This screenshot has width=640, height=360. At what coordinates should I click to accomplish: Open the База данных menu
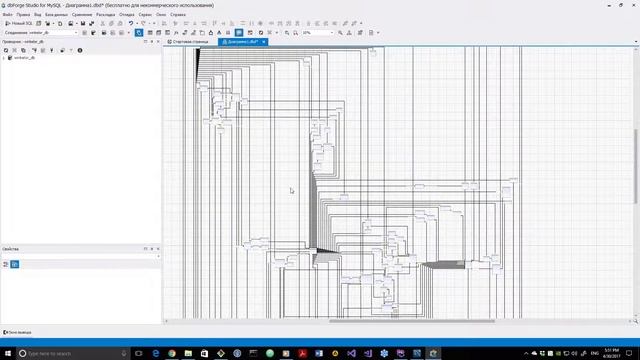pos(56,14)
